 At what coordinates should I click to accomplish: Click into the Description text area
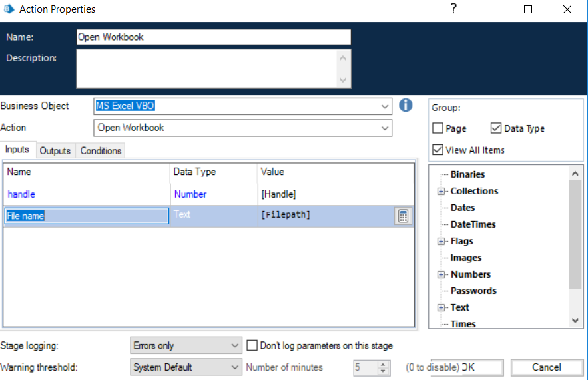click(x=207, y=69)
